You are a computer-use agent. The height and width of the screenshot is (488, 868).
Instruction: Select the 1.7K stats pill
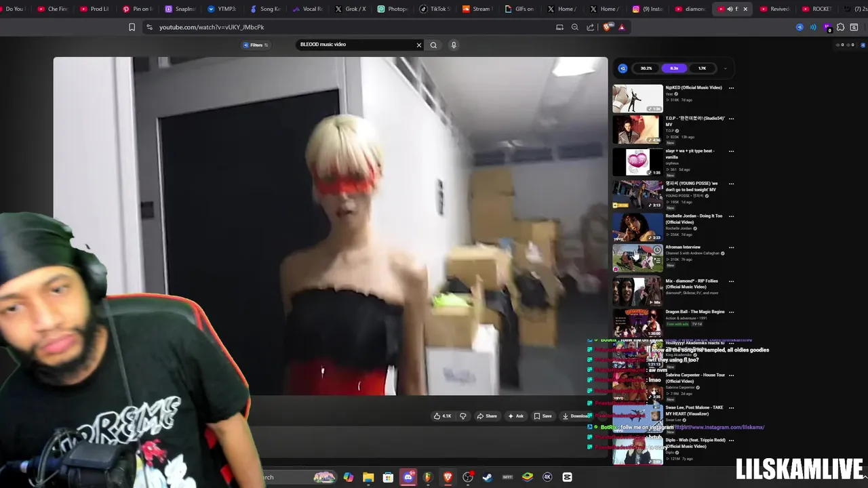[x=702, y=68]
